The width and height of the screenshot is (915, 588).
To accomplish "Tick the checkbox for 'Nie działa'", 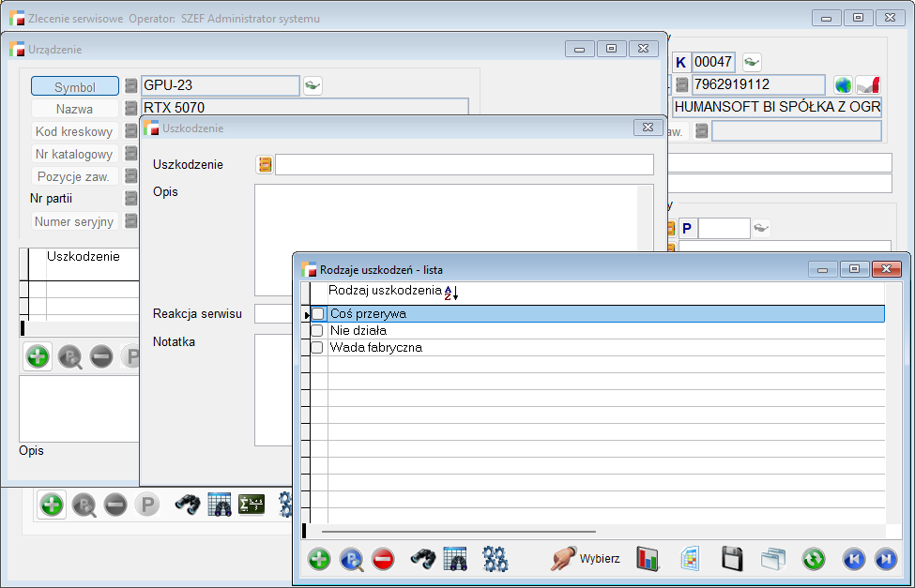I will [x=318, y=331].
